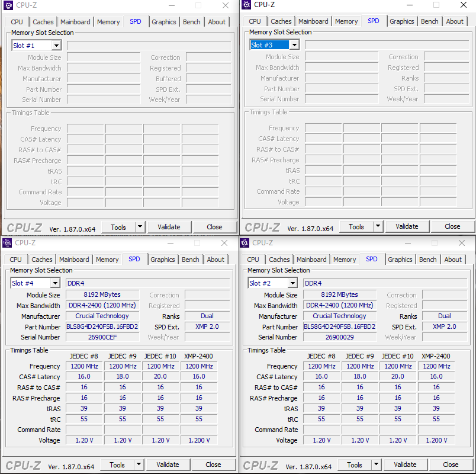476x474 pixels.
Task: Click 8192 MBytes value in Slot #4 window
Action: [x=102, y=294]
